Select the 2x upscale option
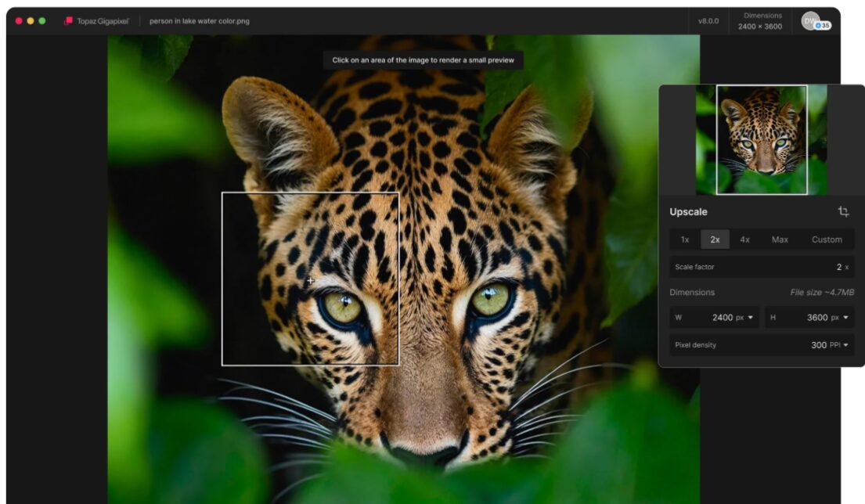The image size is (865, 504). tap(715, 239)
